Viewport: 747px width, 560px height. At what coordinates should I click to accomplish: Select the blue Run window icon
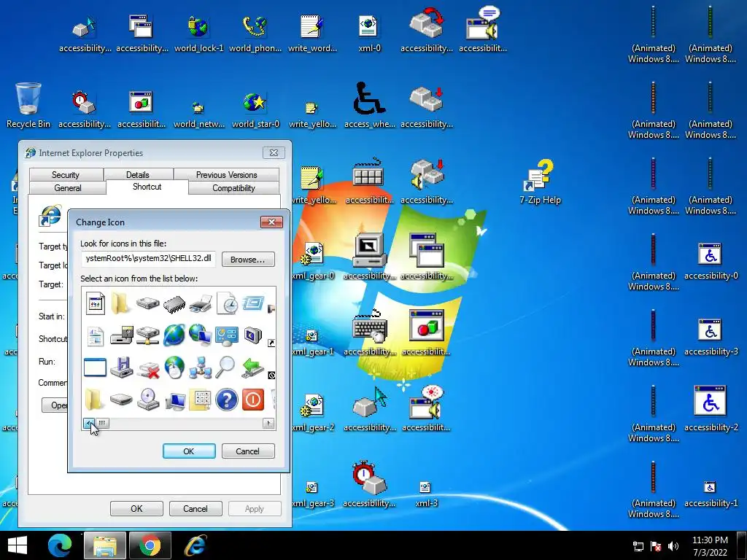point(253,303)
